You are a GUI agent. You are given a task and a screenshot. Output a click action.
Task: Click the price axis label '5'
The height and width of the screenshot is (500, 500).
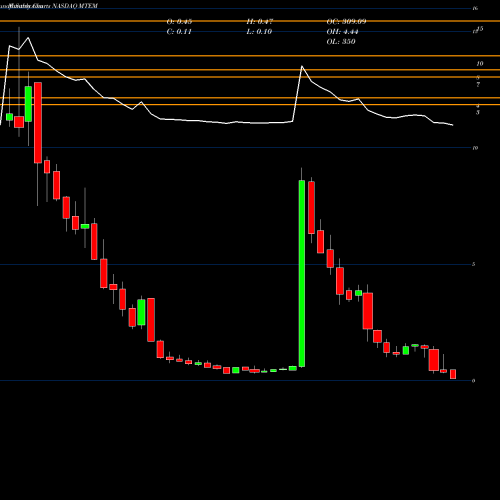click(x=474, y=264)
